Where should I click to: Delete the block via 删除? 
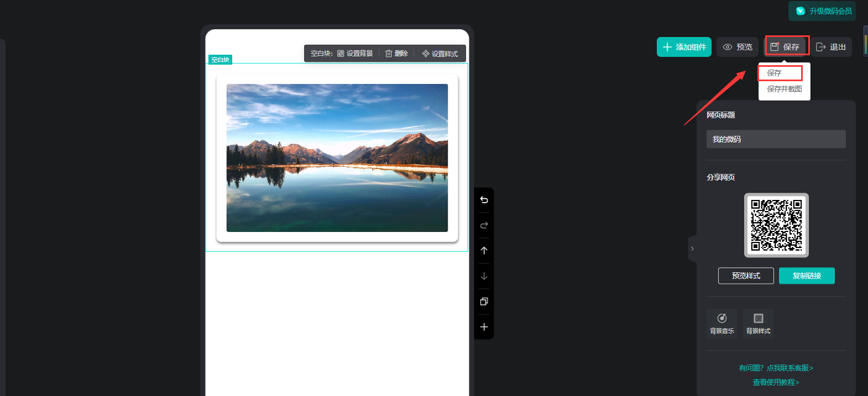[x=396, y=54]
